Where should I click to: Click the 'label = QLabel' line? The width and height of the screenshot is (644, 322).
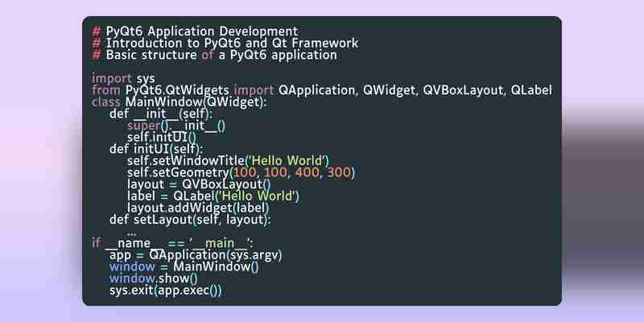coord(213,196)
